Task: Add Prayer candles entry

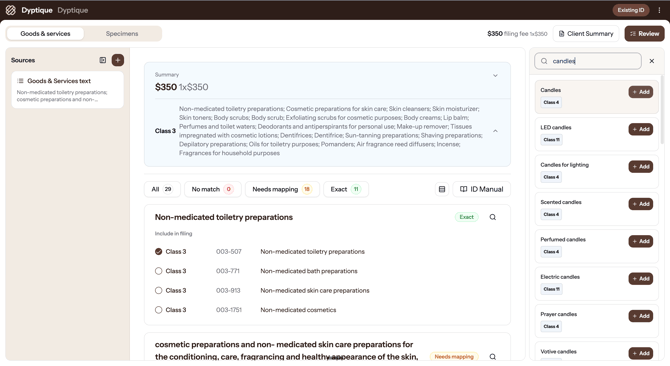Action: (x=641, y=316)
